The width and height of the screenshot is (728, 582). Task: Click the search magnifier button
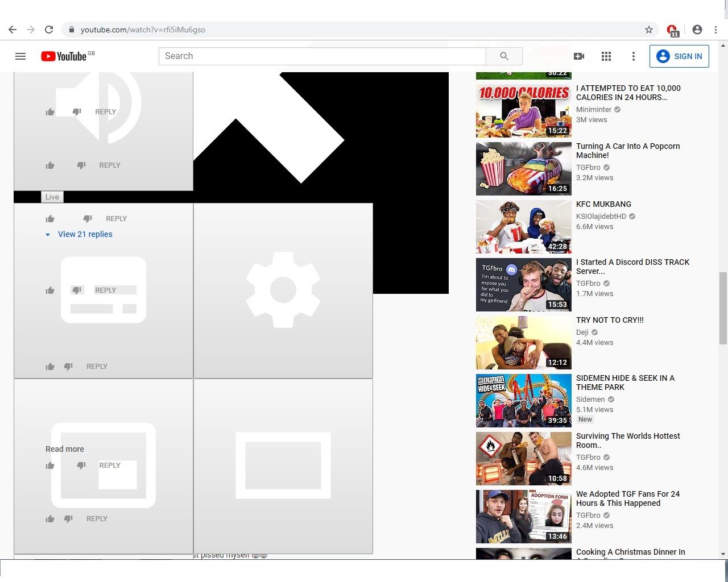504,56
